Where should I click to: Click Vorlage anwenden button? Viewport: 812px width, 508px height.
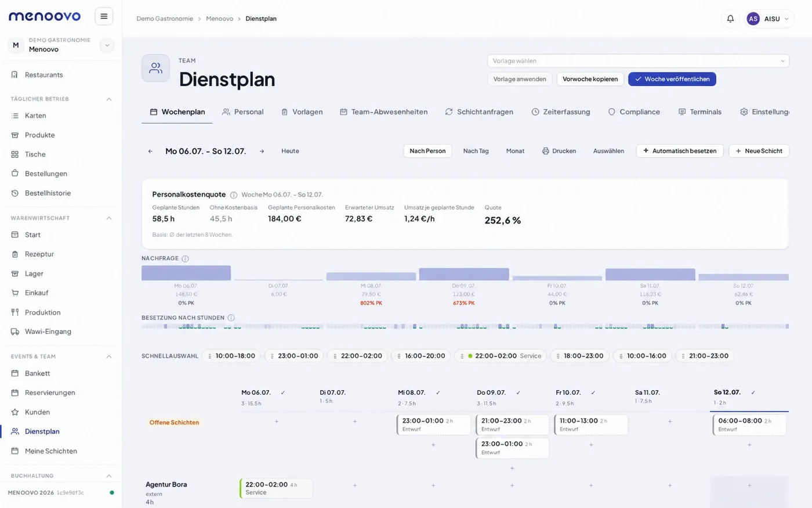[520, 79]
